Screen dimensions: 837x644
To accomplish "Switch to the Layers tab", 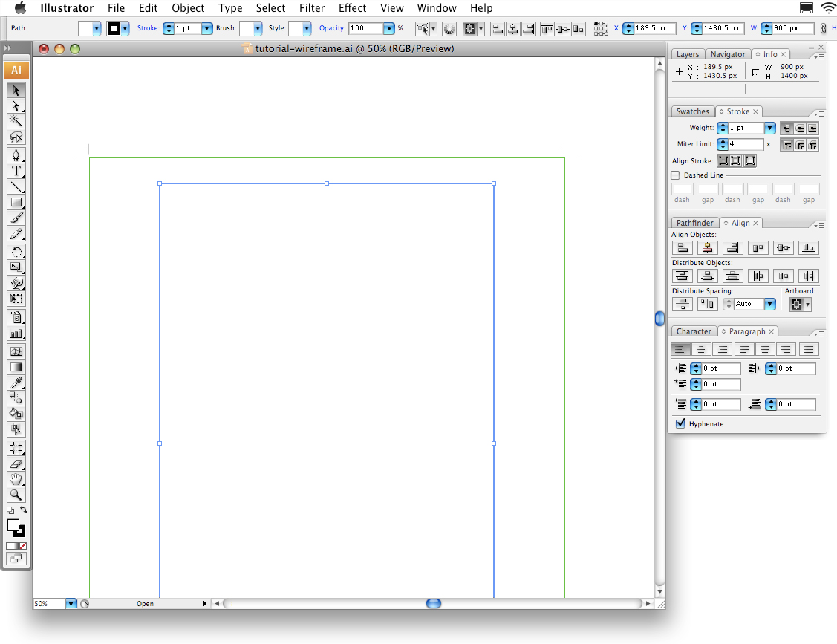I will [688, 54].
